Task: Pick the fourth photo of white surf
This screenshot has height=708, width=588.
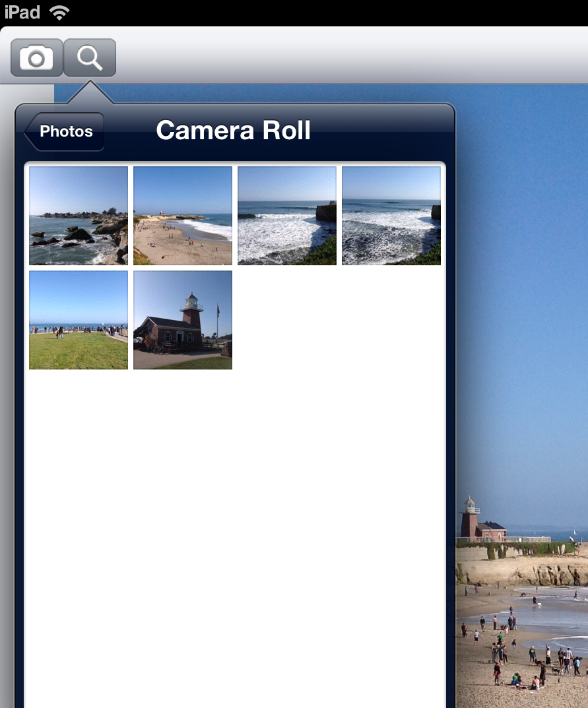Action: click(391, 216)
